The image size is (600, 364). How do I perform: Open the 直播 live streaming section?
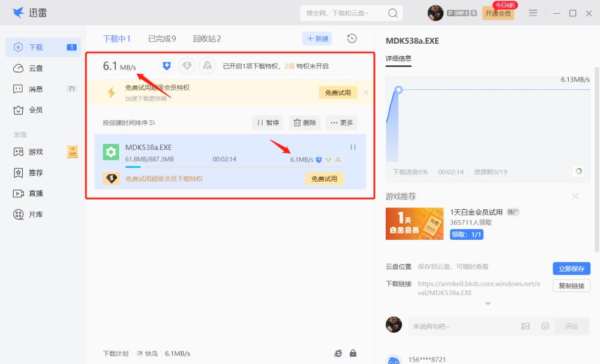[x=43, y=194]
